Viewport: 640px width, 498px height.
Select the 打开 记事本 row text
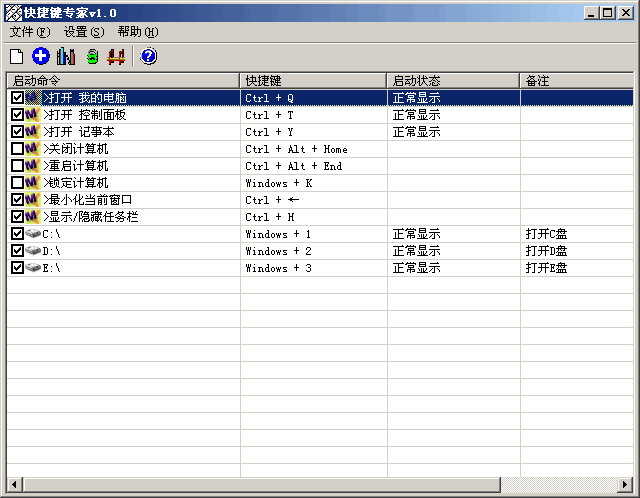tap(79, 132)
